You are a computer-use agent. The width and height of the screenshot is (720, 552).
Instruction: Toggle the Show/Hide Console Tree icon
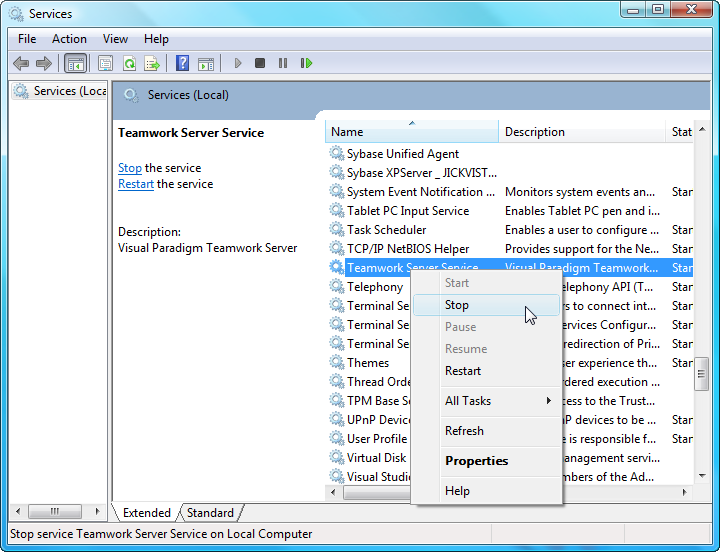point(75,63)
